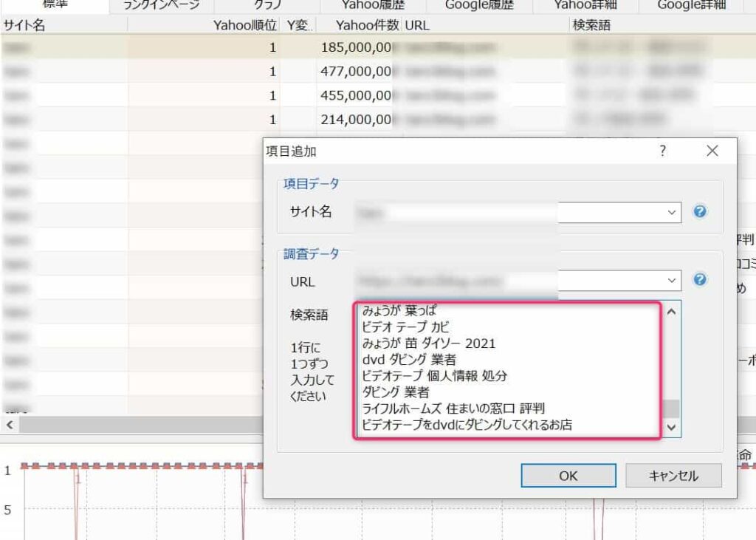The width and height of the screenshot is (756, 540).
Task: Click keyword line みょうが 苗 ダイソー 2021
Action: click(x=429, y=343)
